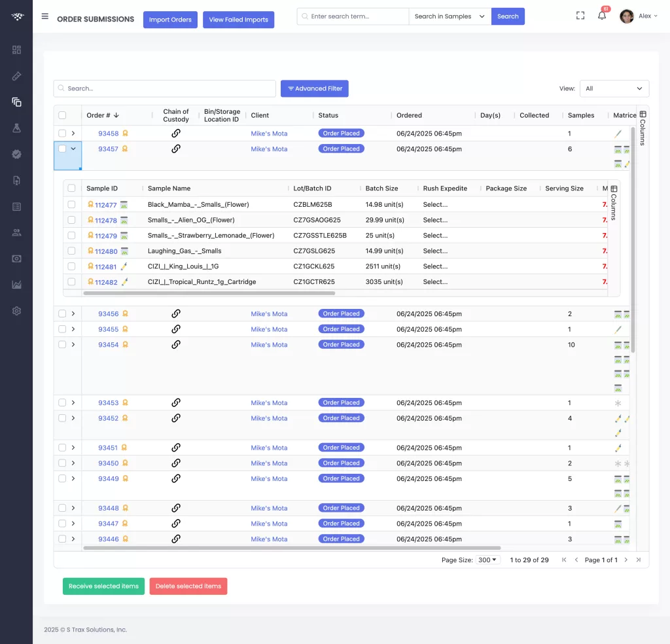Focus the top Enter search term field
Image resolution: width=670 pixels, height=644 pixels.
[353, 16]
